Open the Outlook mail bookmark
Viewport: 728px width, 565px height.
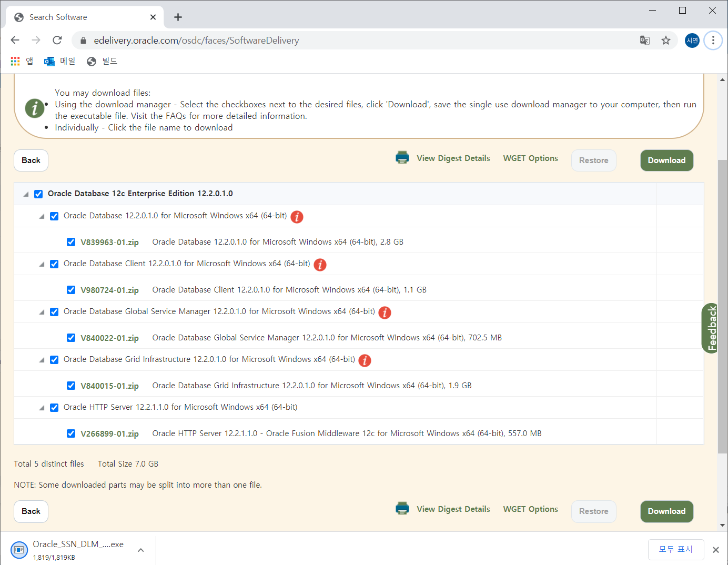[x=59, y=61]
